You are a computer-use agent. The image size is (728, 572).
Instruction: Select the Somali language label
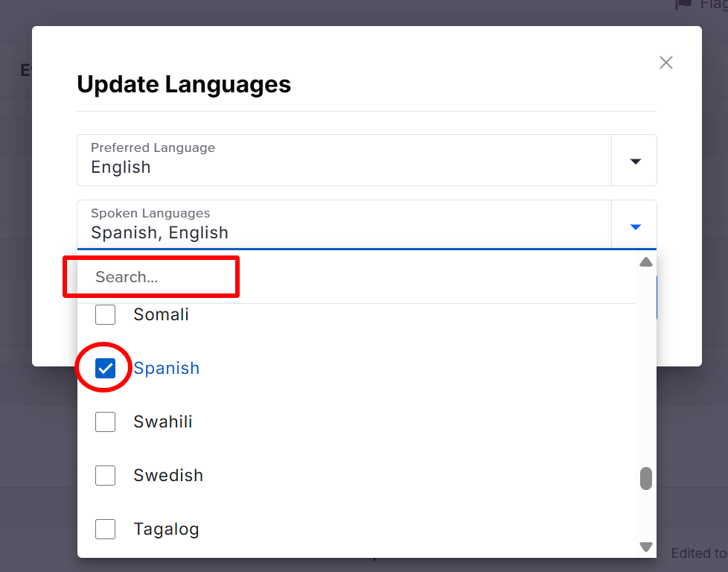161,315
